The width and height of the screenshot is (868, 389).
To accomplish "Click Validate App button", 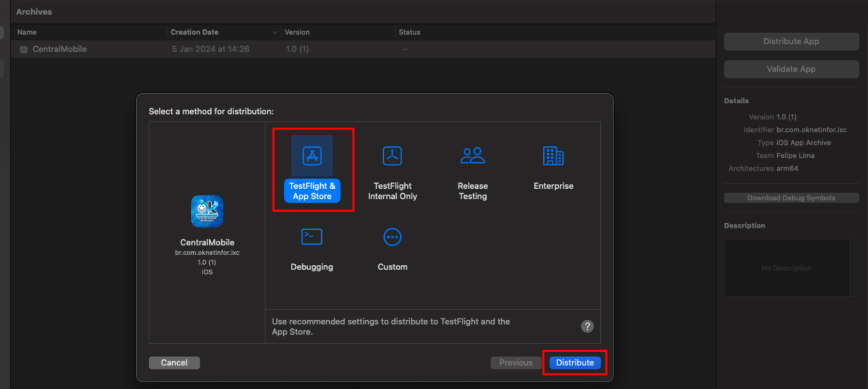I will [x=791, y=69].
